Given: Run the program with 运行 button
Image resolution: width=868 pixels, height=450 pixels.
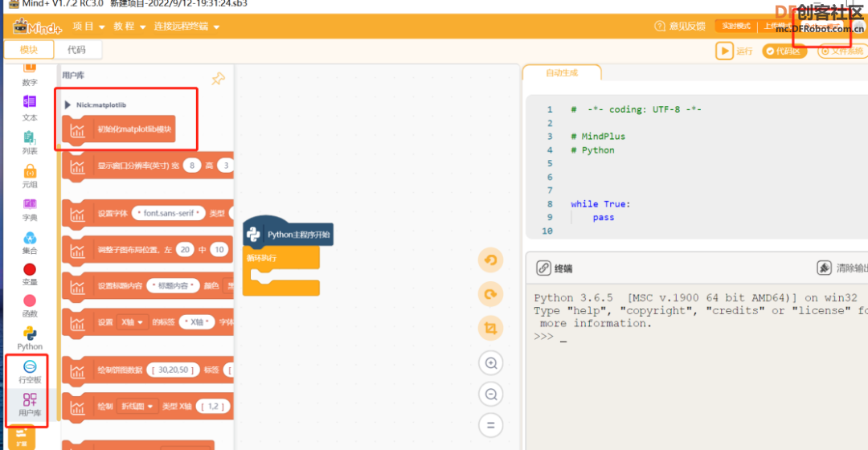Looking at the screenshot, I should (734, 51).
